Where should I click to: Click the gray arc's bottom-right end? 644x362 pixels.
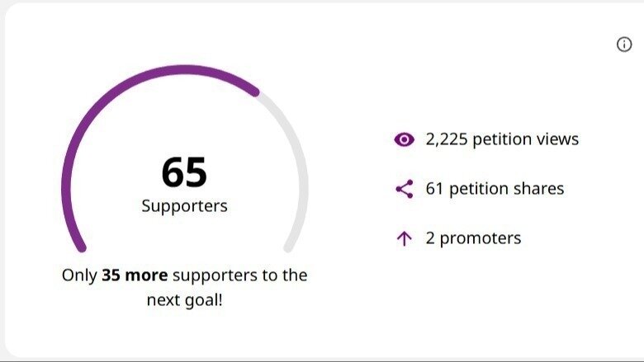pyautogui.click(x=288, y=246)
